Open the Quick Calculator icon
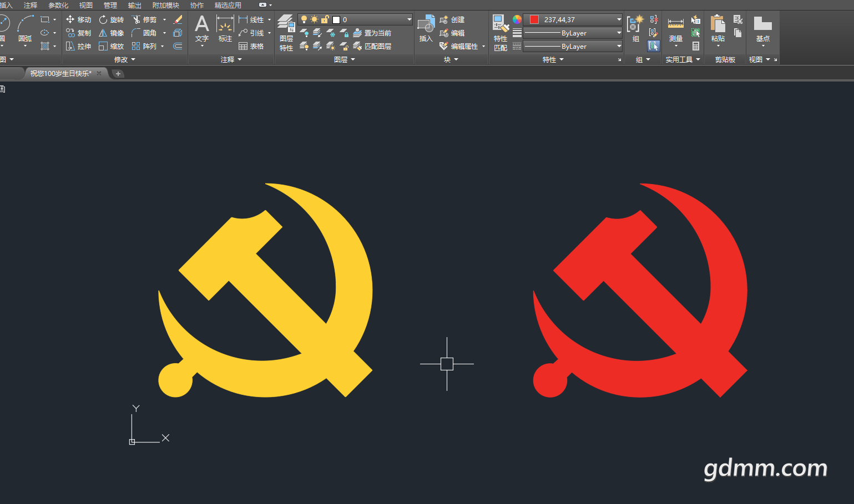The width and height of the screenshot is (854, 504). (x=695, y=46)
